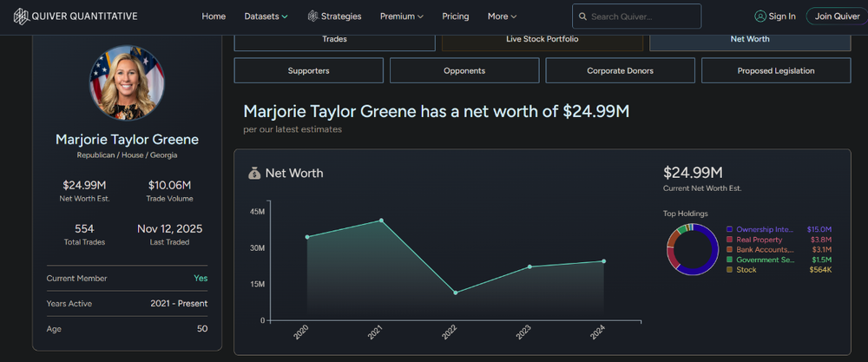Image resolution: width=868 pixels, height=362 pixels.
Task: Click Marjorie Taylor Greene's profile photo
Action: click(x=127, y=82)
